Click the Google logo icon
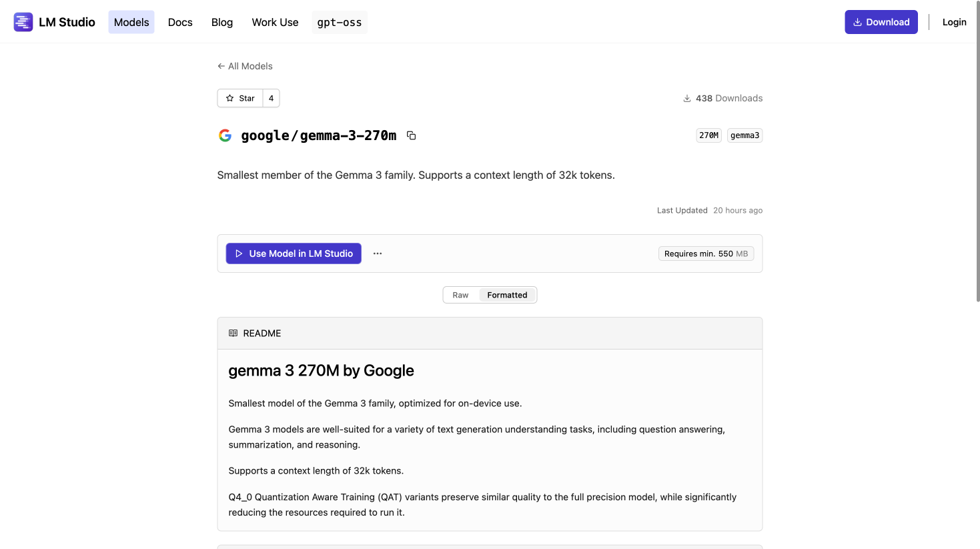Image resolution: width=980 pixels, height=549 pixels. point(225,135)
